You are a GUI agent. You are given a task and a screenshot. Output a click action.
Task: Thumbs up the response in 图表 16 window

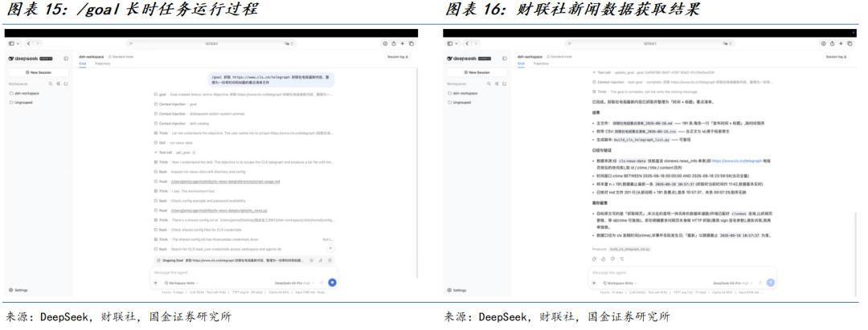click(604, 259)
